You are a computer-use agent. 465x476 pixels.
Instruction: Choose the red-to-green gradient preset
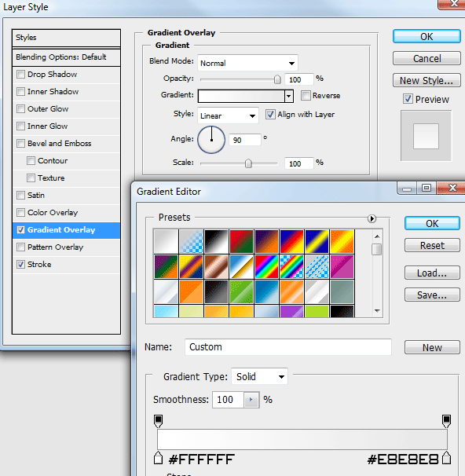coord(241,241)
